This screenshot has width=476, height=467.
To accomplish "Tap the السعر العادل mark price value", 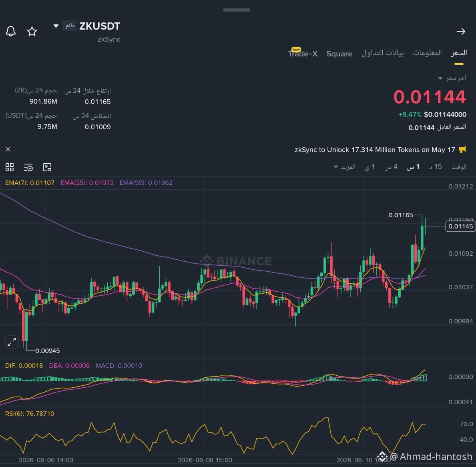I will pyautogui.click(x=422, y=128).
